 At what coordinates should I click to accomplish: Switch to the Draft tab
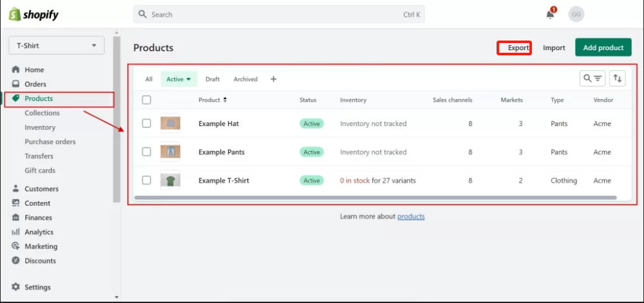click(213, 79)
